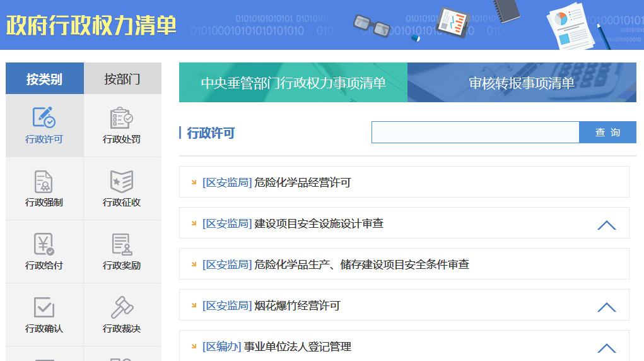Collapse the 烟花爆竹经营许可 row chevron

coord(607,307)
